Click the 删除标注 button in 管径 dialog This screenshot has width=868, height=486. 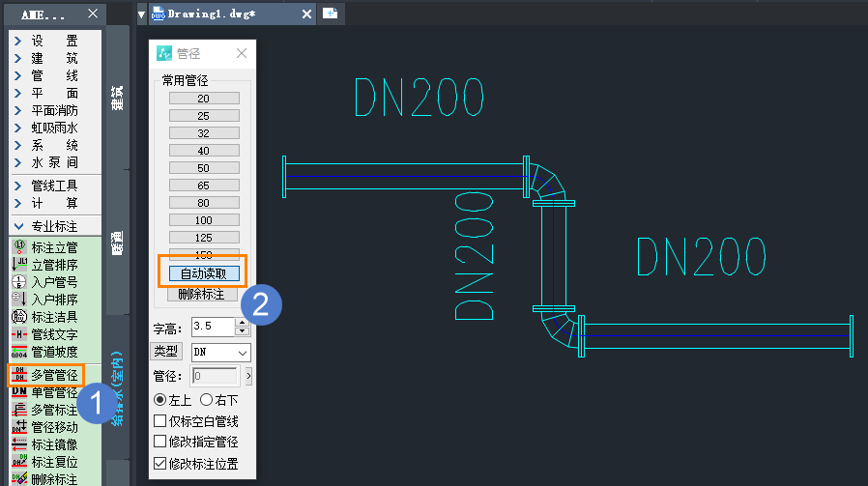201,294
